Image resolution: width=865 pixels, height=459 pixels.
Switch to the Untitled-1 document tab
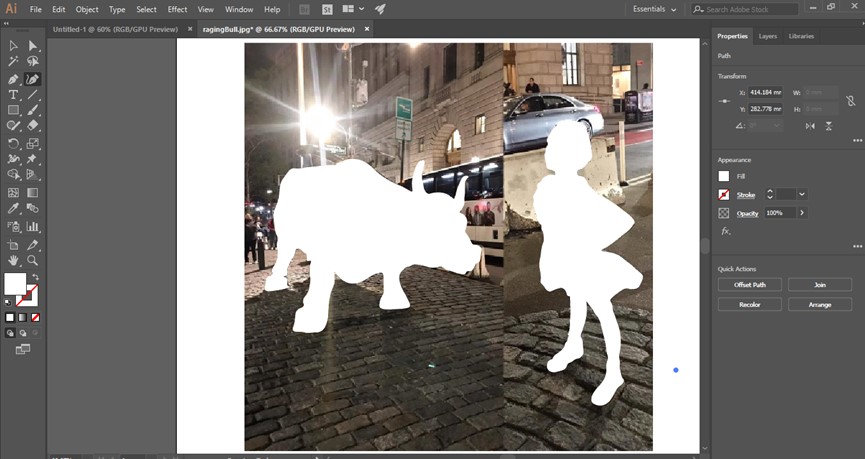tap(115, 29)
